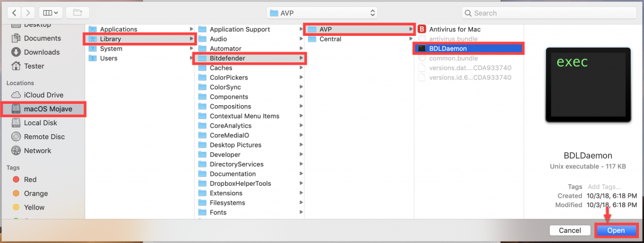Filter by the Yellow tag

pyautogui.click(x=34, y=208)
